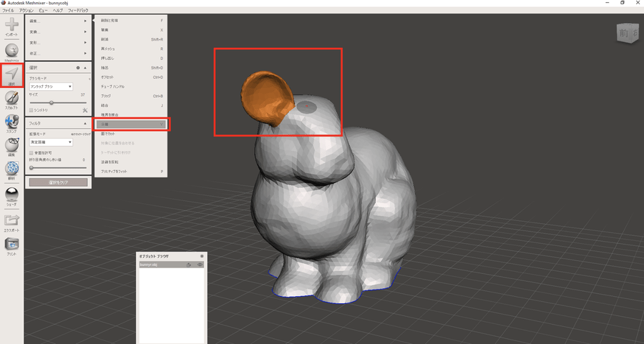Click the サイズ value 37
The width and height of the screenshot is (644, 344).
[82, 95]
